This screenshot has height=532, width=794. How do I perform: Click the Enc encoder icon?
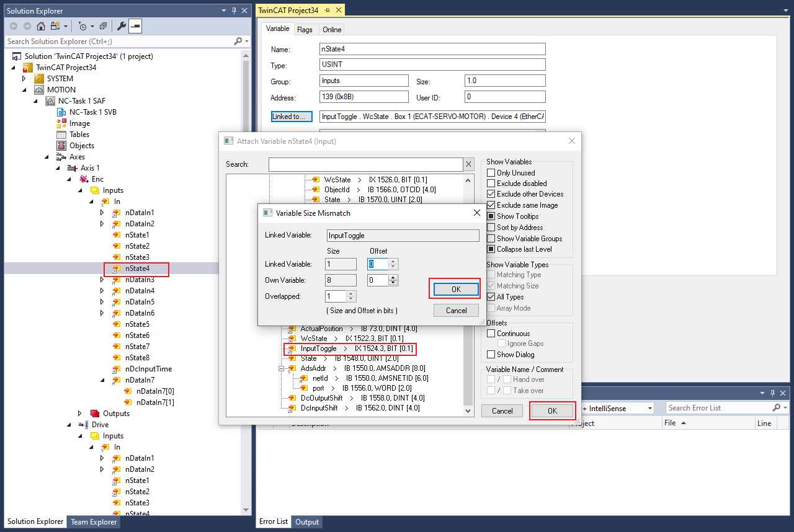84,179
